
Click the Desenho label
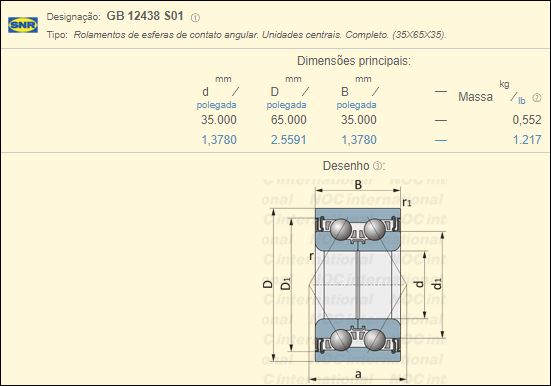pyautogui.click(x=346, y=166)
